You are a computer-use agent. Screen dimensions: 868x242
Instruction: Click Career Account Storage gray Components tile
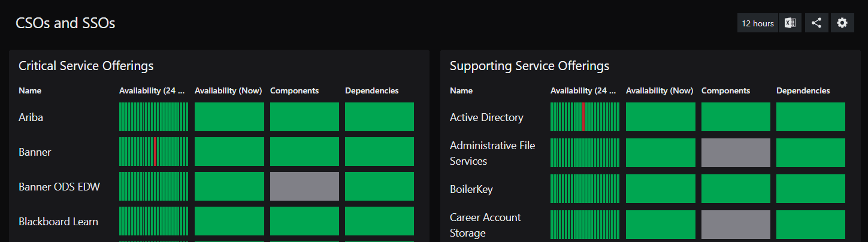pyautogui.click(x=736, y=225)
